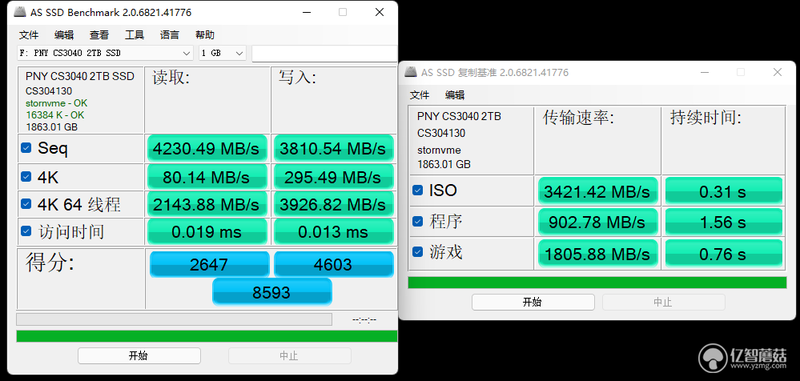Close the copy benchmark window
Viewport: 800px width, 381px height.
click(777, 72)
